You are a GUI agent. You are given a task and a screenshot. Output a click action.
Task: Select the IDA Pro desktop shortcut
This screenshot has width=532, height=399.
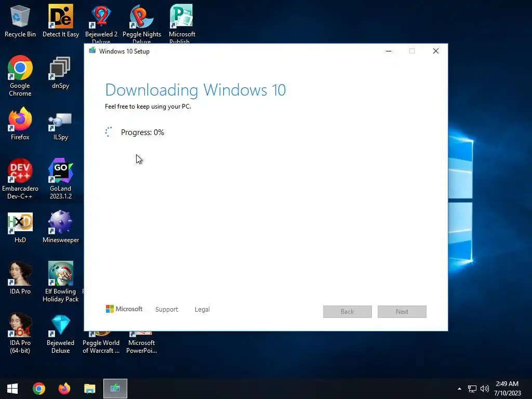pyautogui.click(x=20, y=278)
